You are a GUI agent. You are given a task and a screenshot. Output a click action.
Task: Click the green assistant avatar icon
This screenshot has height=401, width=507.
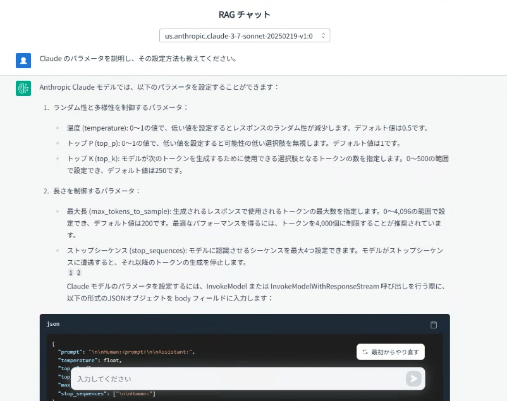click(23, 88)
